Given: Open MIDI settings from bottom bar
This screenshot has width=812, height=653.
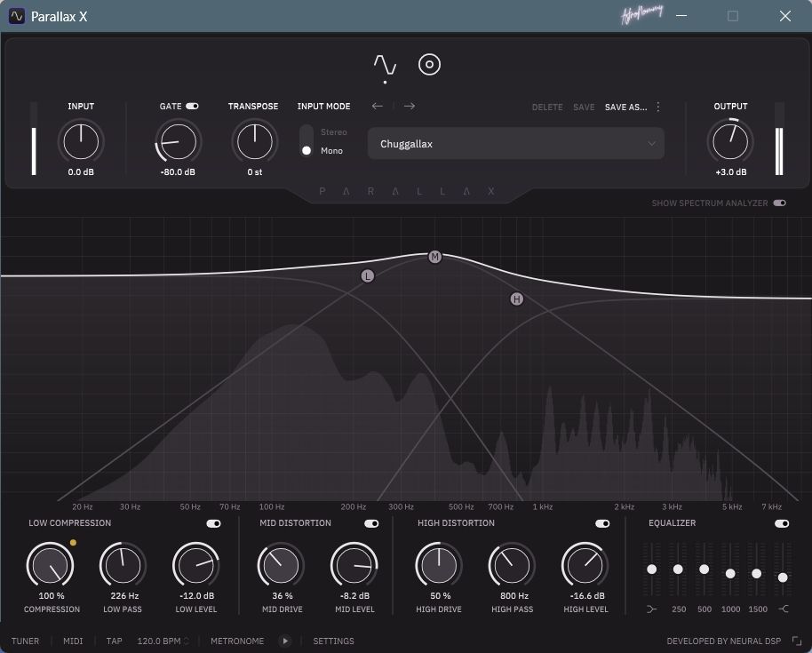Looking at the screenshot, I should pyautogui.click(x=72, y=641).
